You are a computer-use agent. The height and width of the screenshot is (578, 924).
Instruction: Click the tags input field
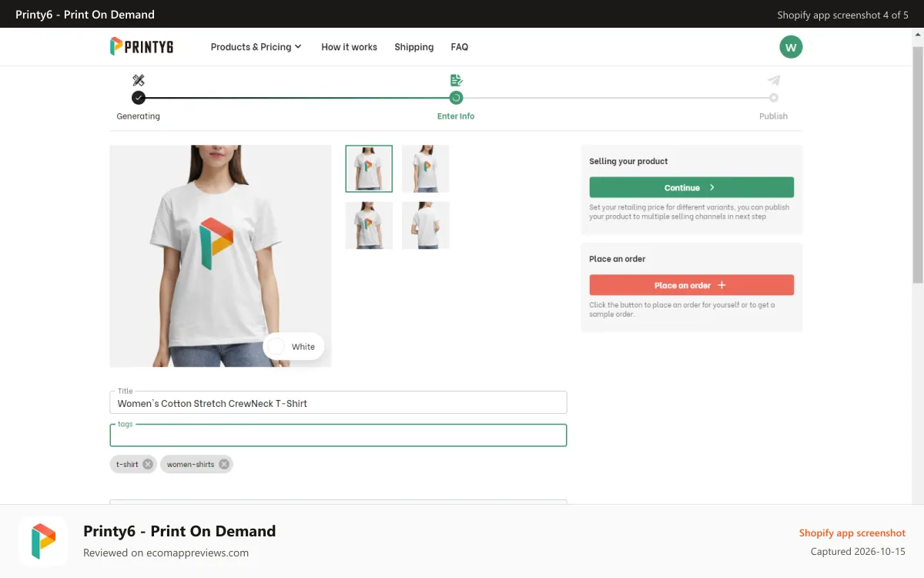[x=338, y=435]
